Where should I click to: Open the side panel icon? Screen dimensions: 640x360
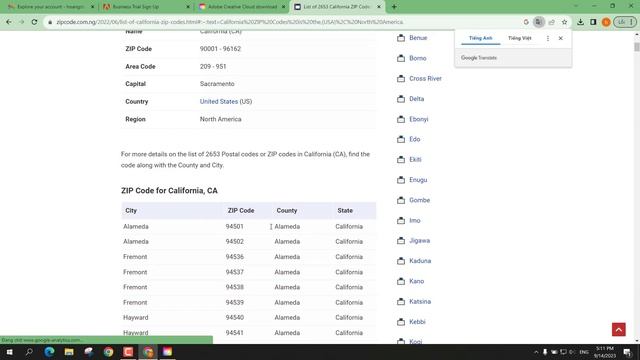click(x=593, y=22)
